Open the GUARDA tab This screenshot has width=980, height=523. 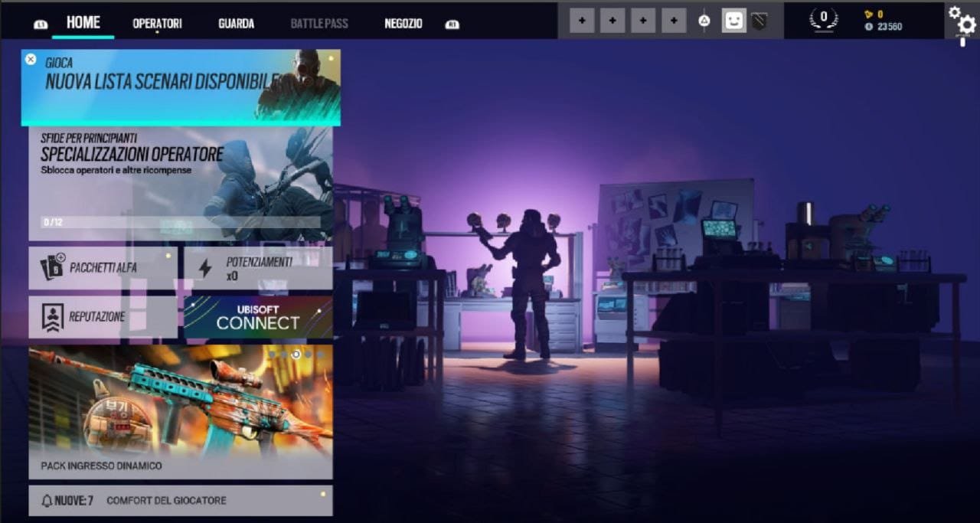tap(236, 24)
